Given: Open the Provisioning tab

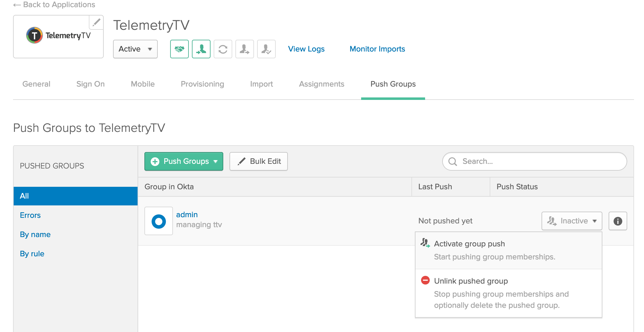Looking at the screenshot, I should click(x=202, y=84).
